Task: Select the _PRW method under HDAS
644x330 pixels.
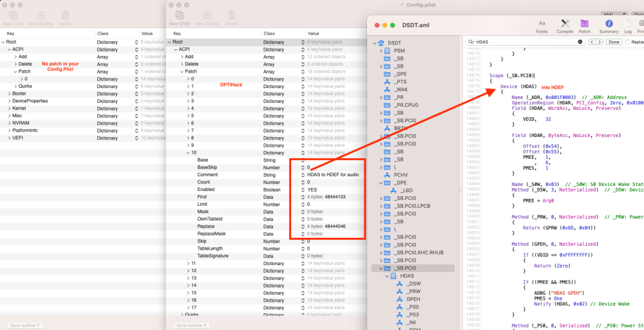Action: (x=413, y=291)
